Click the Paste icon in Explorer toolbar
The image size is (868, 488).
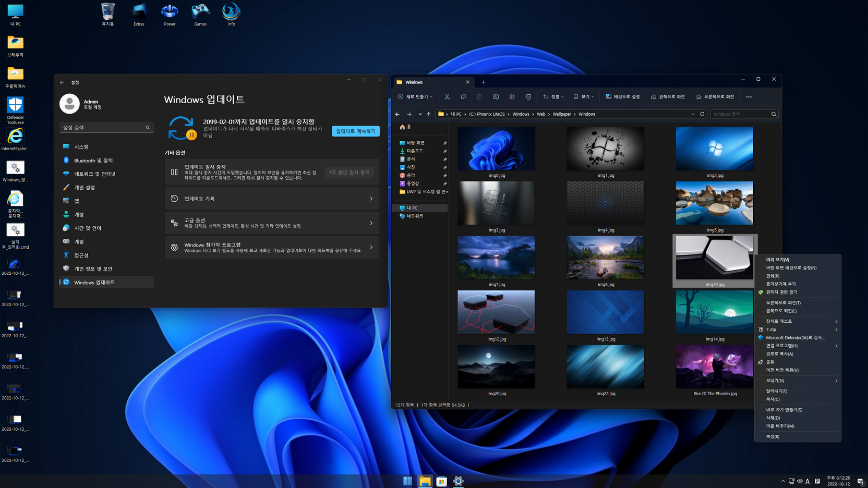tap(479, 96)
